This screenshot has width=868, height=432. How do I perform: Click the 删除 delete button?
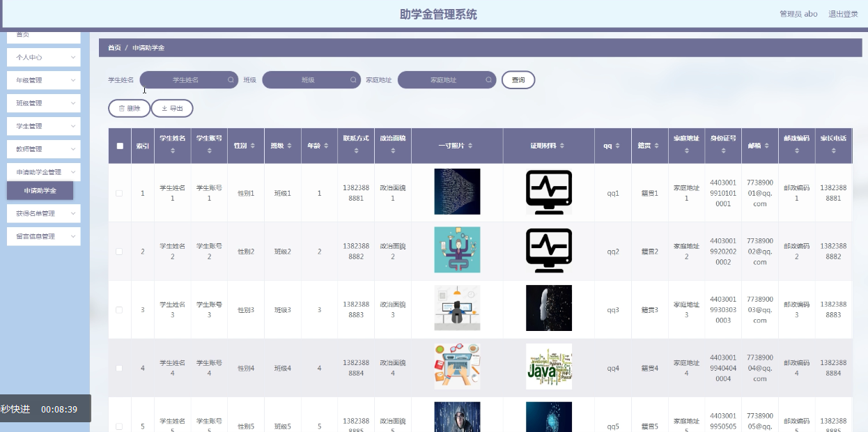[x=130, y=108]
